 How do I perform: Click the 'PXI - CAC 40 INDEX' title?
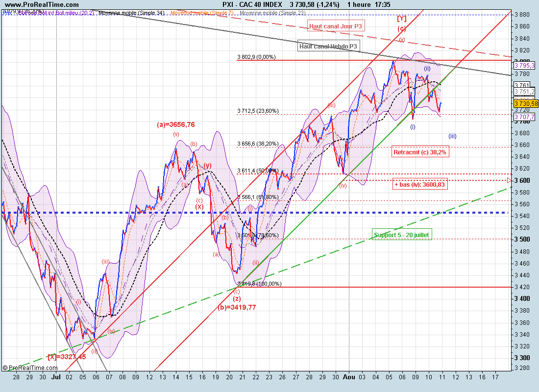coord(252,4)
